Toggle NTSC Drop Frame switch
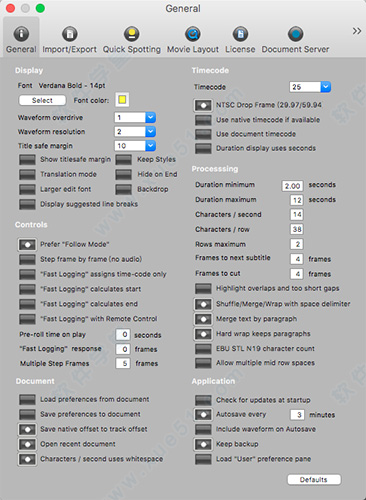Image resolution: width=366 pixels, height=500 pixels. coord(203,105)
